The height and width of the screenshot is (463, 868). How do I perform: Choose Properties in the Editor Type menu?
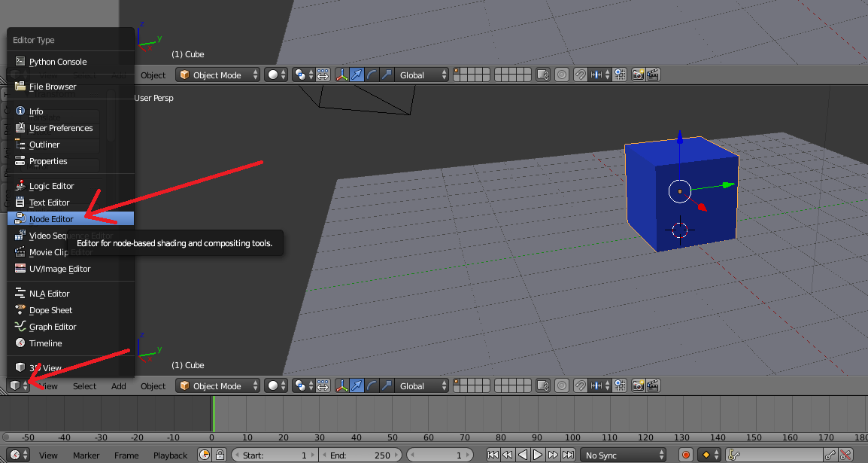point(70,161)
